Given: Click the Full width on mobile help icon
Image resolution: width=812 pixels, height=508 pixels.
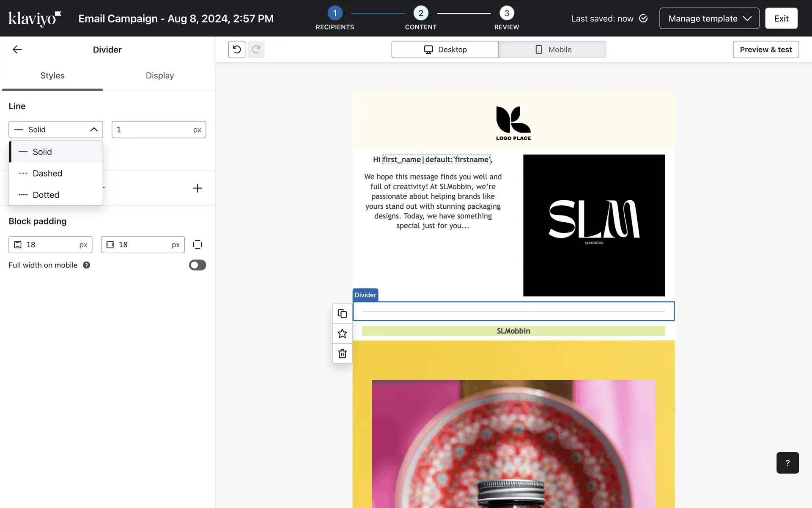Looking at the screenshot, I should click(86, 265).
